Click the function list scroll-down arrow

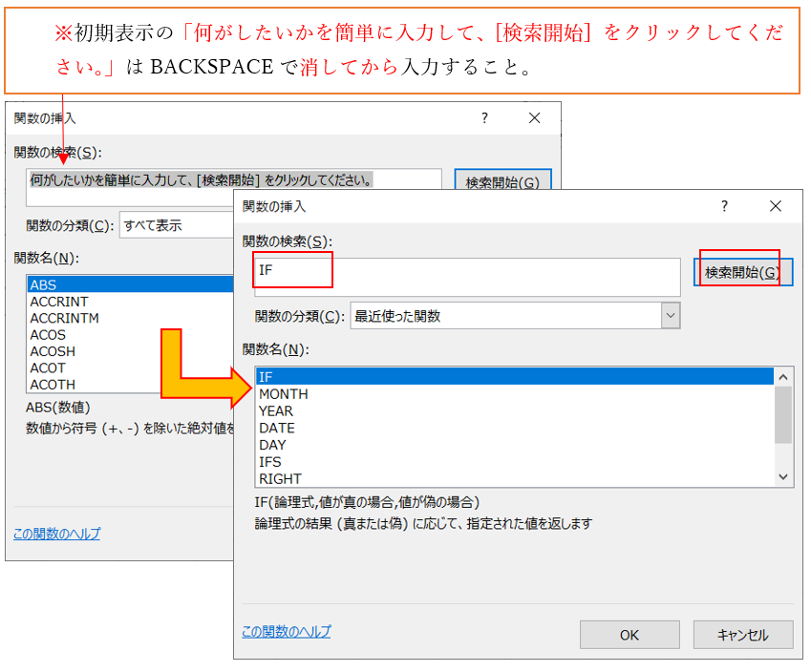(783, 477)
